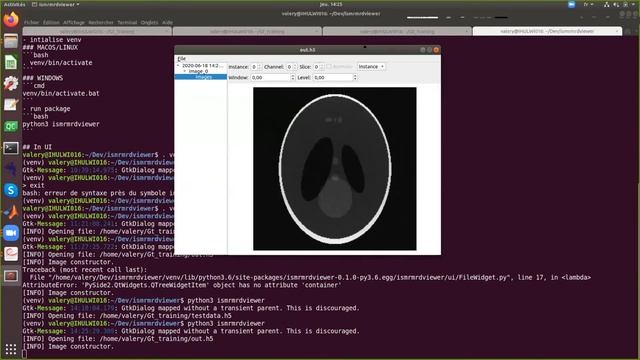Open the Instance dropdown combo box
Image resolution: width=640 pixels, height=360 pixels.
tap(371, 67)
